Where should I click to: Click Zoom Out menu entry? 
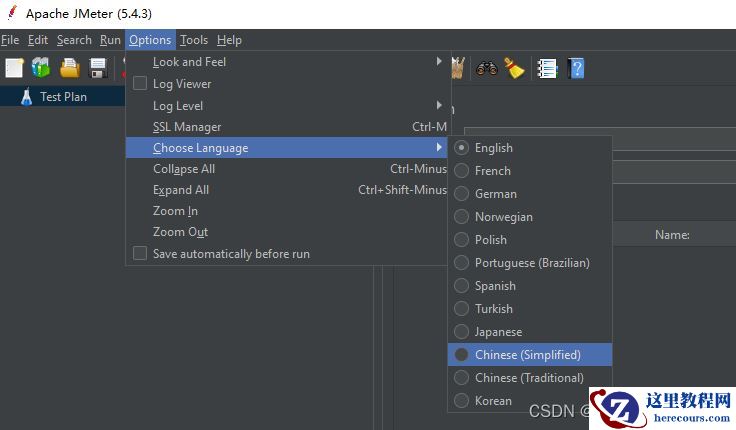287,232
